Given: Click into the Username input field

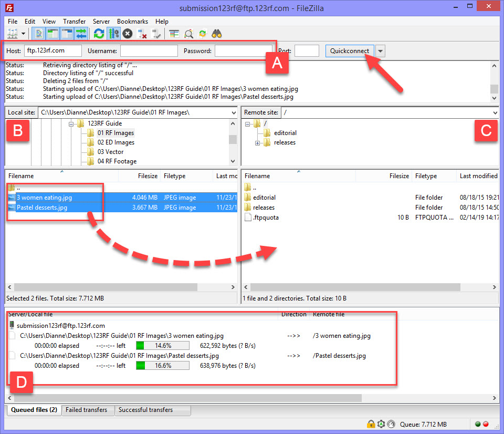Looking at the screenshot, I should pyautogui.click(x=149, y=50).
